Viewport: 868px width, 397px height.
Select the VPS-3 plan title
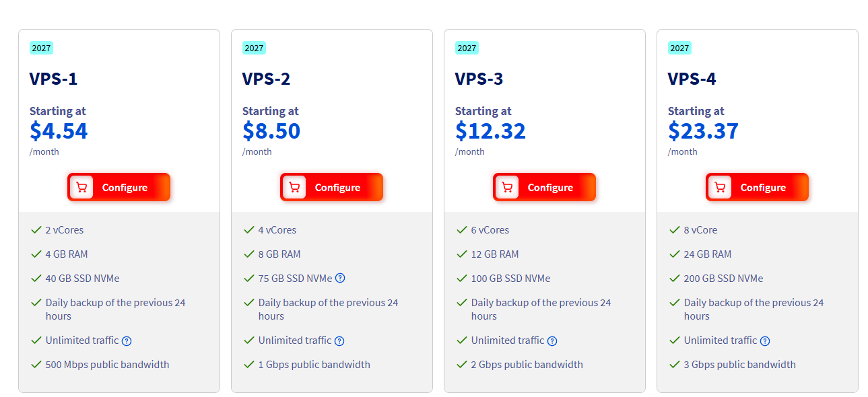479,79
